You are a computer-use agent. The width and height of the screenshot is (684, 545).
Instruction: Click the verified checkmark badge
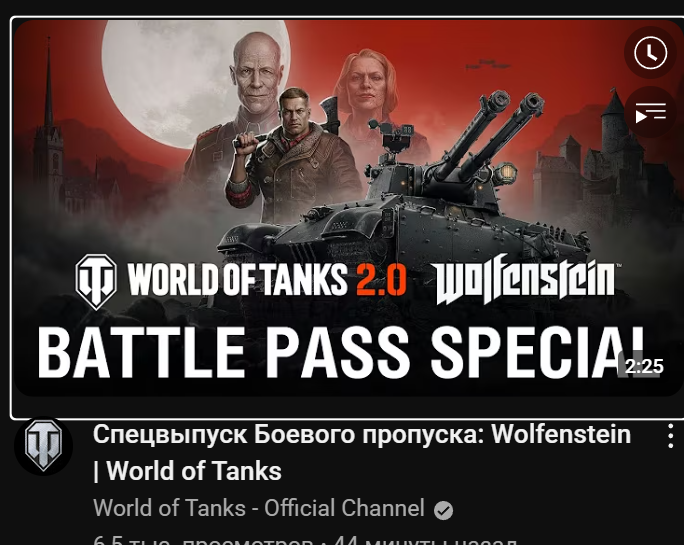point(443,510)
